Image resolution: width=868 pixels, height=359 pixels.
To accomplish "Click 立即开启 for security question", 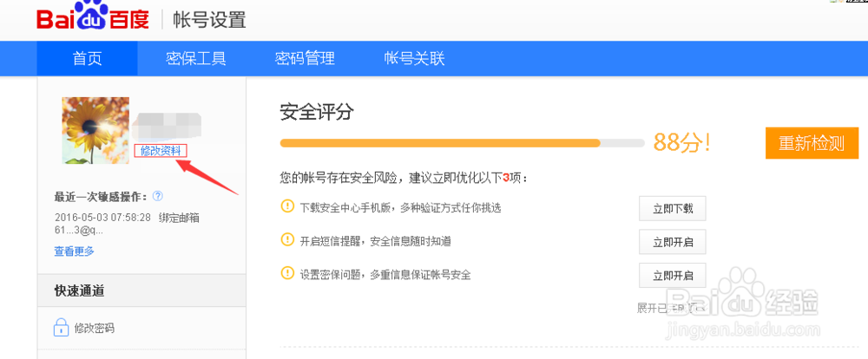I will (x=672, y=275).
